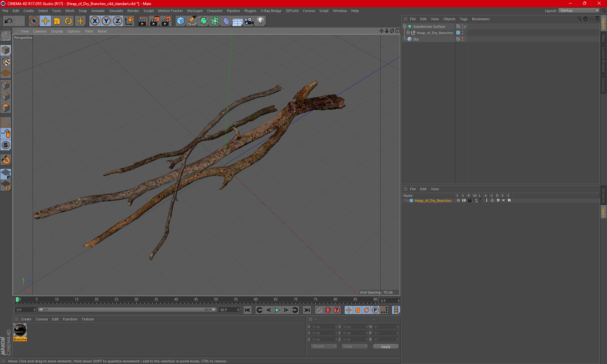Add a Subdivision Surface generator icon
Screen dimensions: 607x364
click(204, 21)
